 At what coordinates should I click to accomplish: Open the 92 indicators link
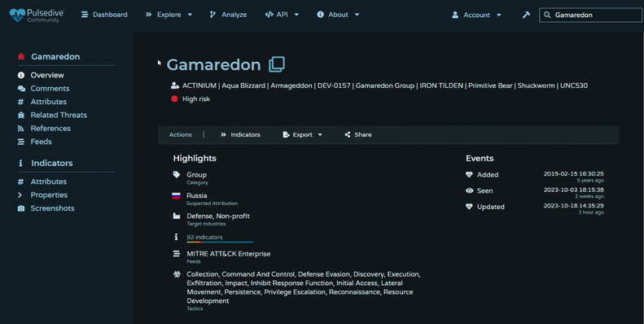[204, 237]
